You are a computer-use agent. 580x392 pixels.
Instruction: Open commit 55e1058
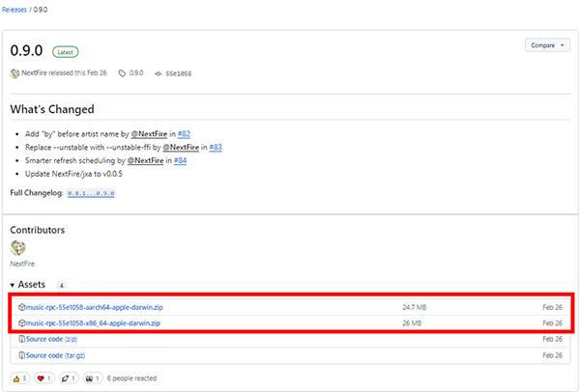point(178,73)
